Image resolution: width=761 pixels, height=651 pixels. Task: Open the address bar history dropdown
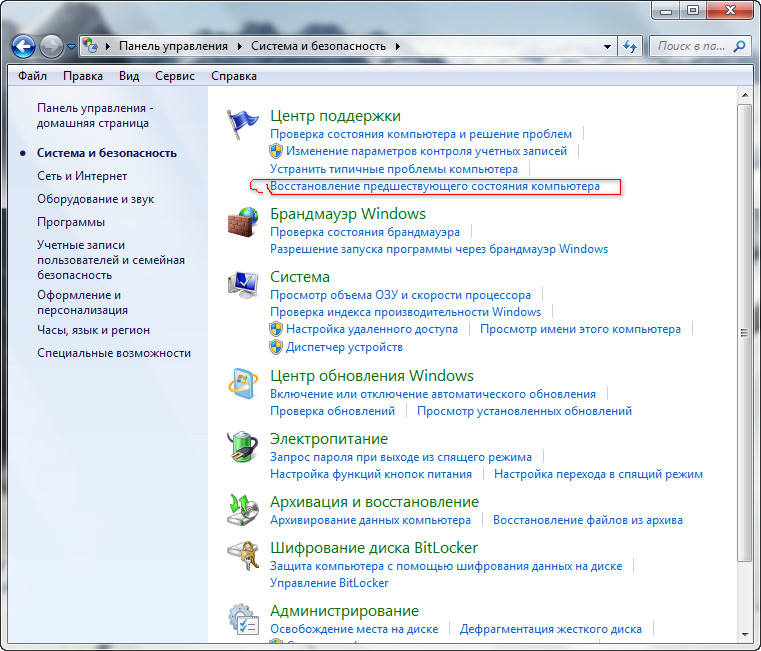607,46
